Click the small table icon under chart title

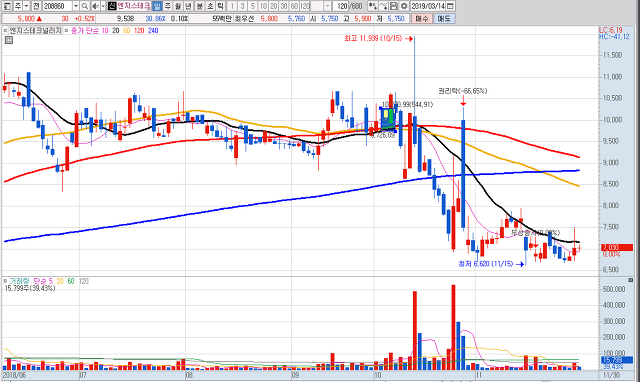[9, 40]
